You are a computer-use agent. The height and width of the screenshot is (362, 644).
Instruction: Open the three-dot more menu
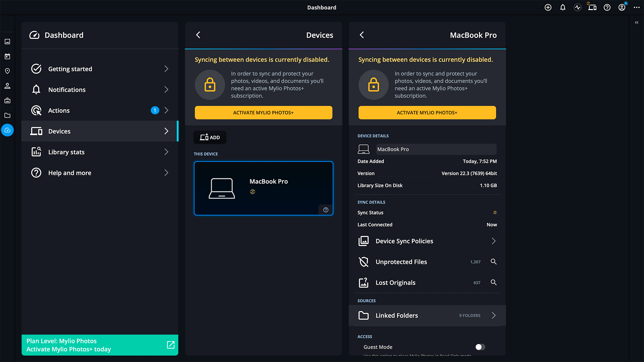coord(637,7)
